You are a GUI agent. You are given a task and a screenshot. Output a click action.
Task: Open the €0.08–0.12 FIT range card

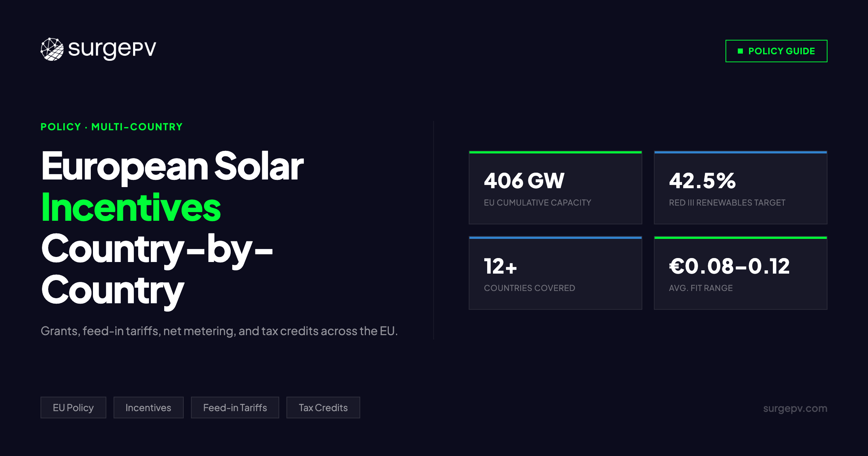tap(741, 273)
